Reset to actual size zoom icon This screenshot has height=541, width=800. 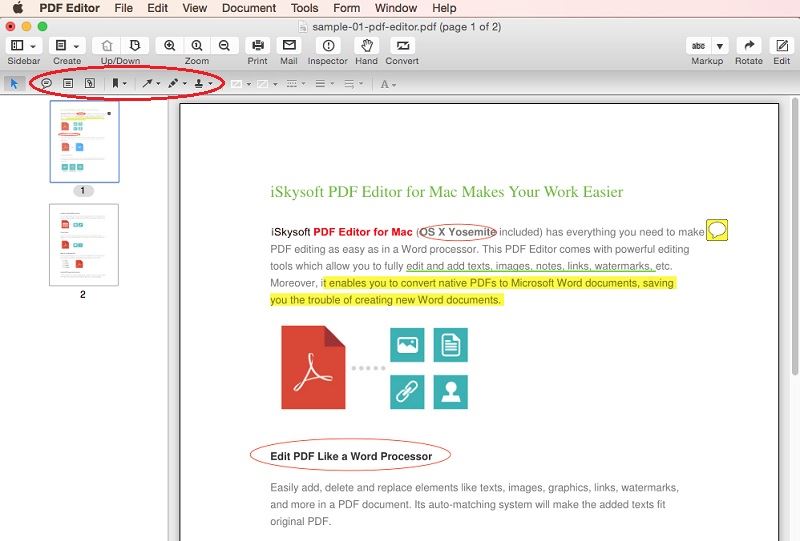(197, 45)
